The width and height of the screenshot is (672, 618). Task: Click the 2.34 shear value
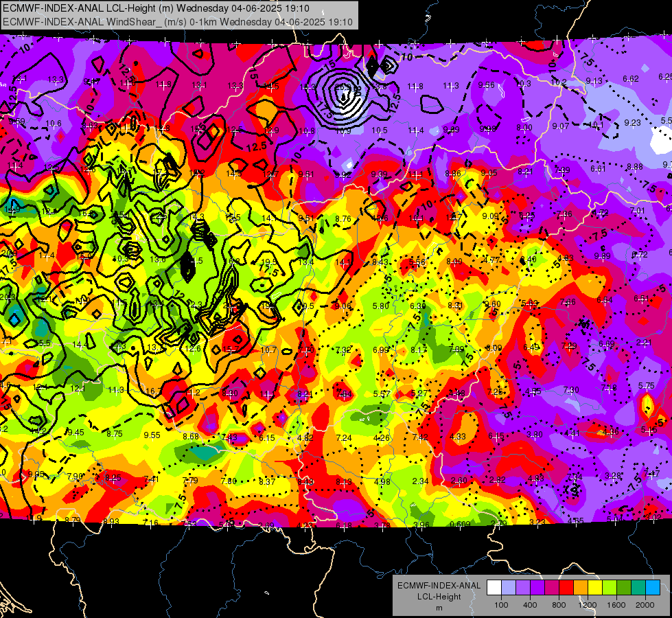click(x=420, y=481)
